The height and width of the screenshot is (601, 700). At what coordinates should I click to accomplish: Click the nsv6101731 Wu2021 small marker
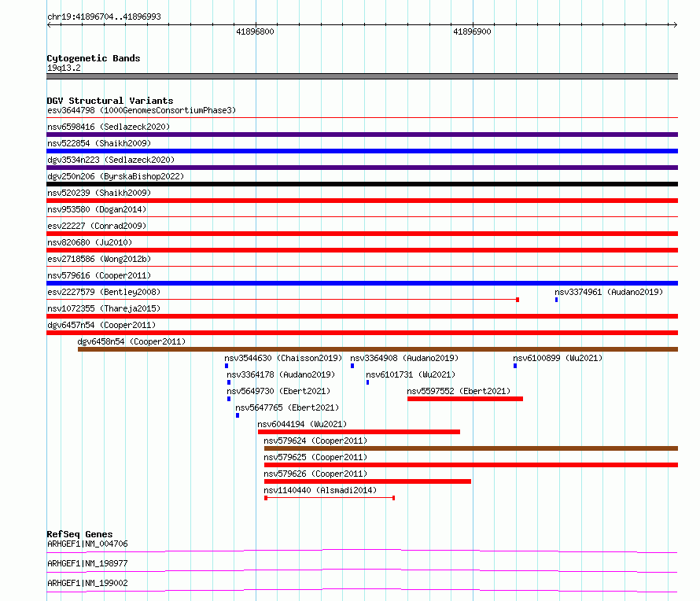point(367,382)
